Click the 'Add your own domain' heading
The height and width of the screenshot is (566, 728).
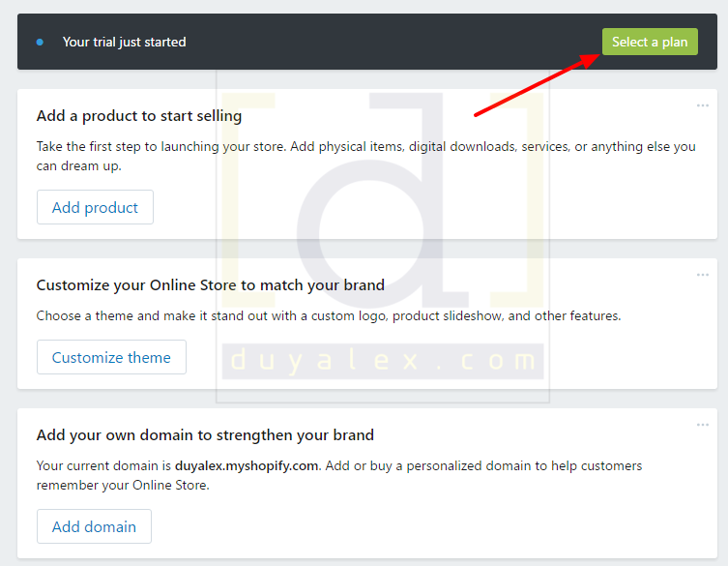click(205, 435)
